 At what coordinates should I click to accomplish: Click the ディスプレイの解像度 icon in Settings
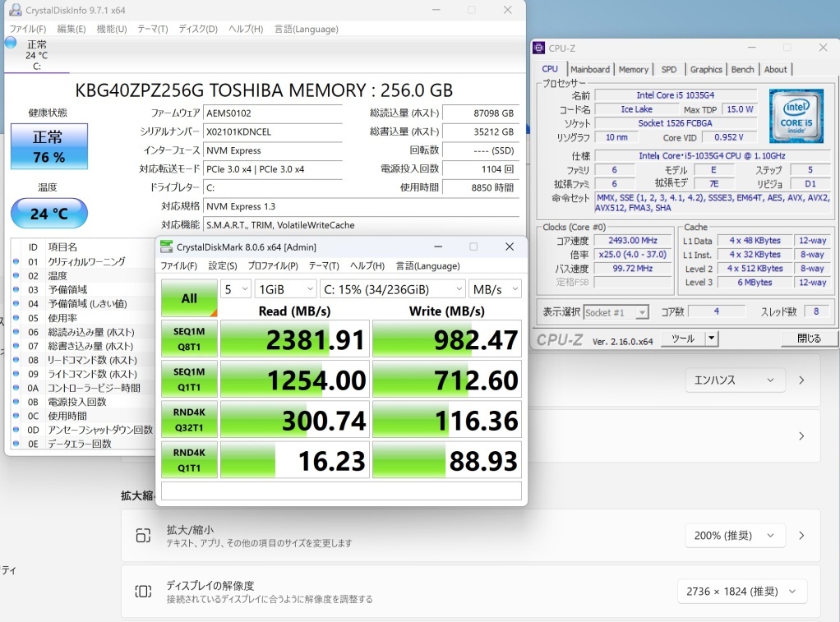143,592
